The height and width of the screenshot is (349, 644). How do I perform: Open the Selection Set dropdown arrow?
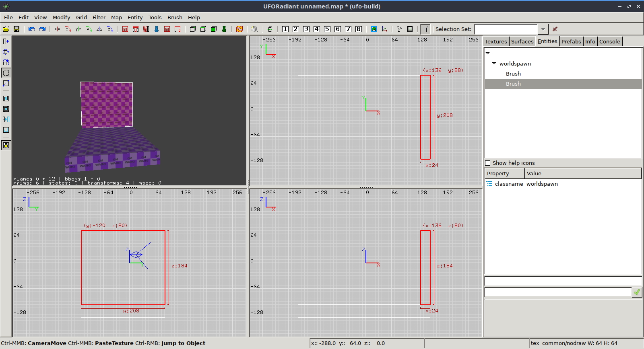543,29
